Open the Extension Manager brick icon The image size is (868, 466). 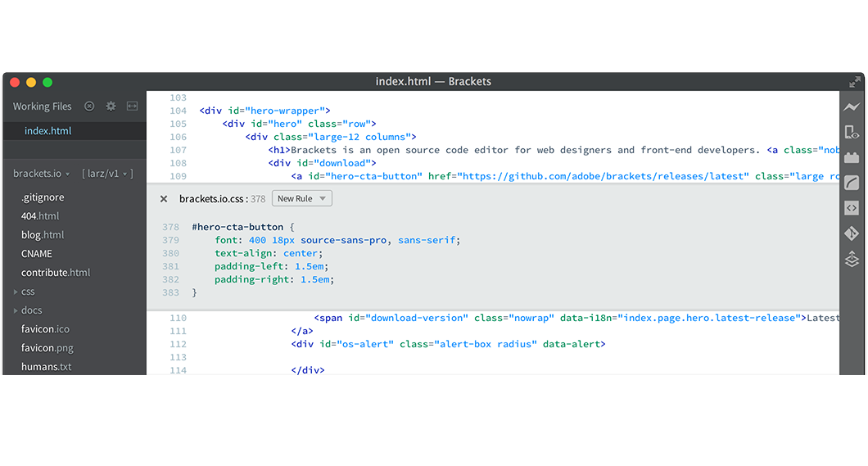coord(852,158)
